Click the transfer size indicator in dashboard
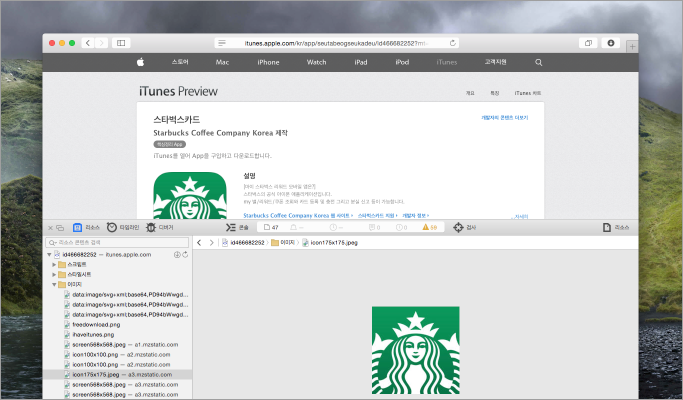 pyautogui.click(x=297, y=227)
